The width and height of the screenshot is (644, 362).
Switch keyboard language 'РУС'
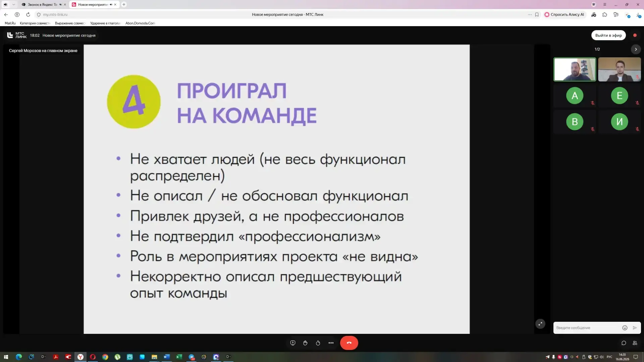[609, 357]
